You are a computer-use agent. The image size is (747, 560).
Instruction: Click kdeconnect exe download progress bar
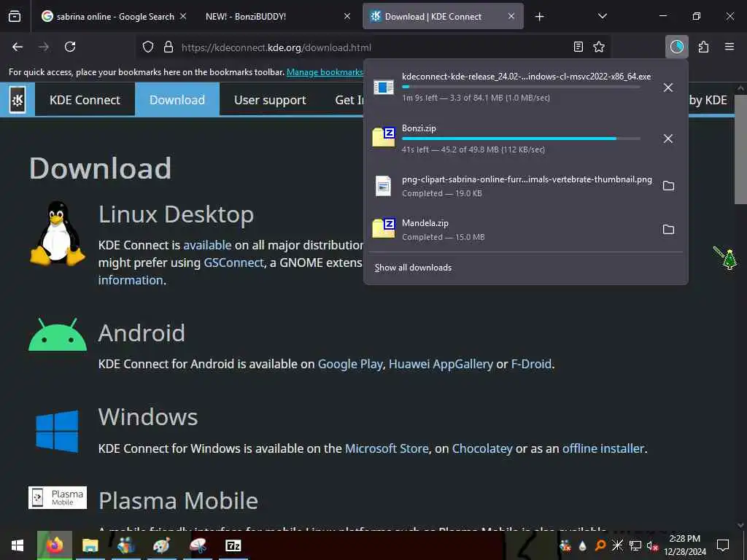(x=521, y=87)
